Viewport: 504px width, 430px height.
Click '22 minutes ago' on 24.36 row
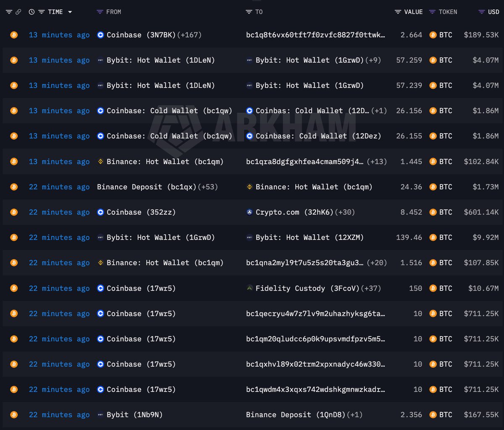[x=59, y=187]
